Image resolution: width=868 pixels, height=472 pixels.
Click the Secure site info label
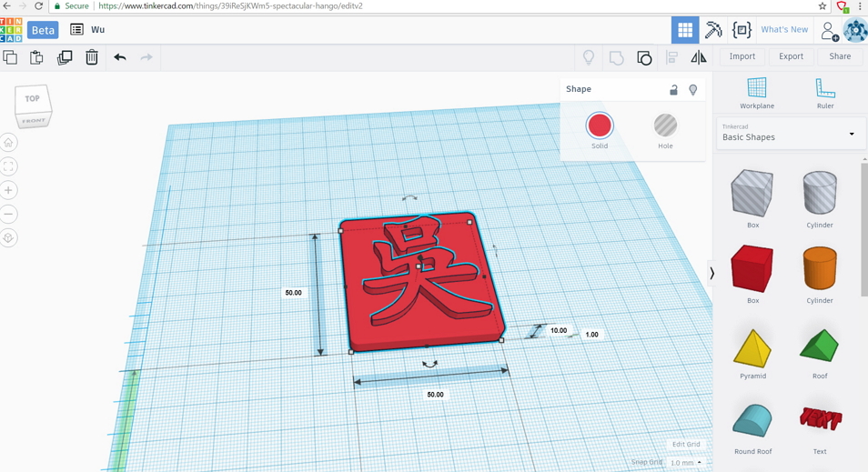[71, 6]
